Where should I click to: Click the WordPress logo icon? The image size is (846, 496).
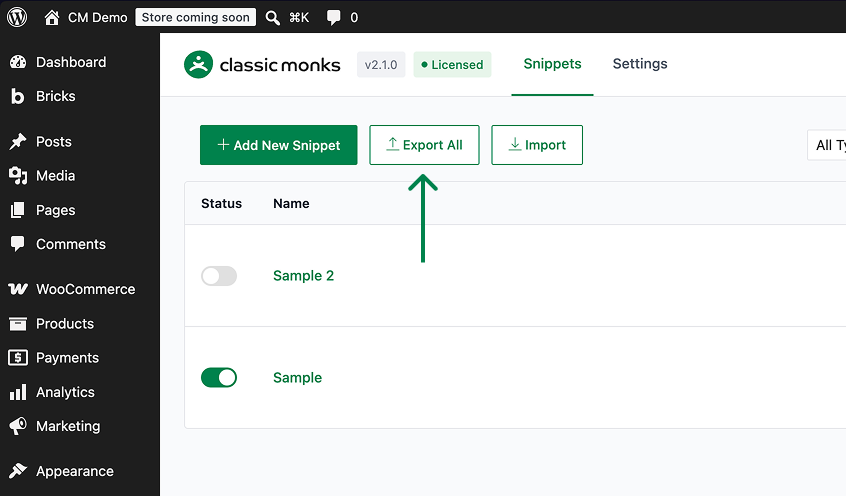point(17,17)
